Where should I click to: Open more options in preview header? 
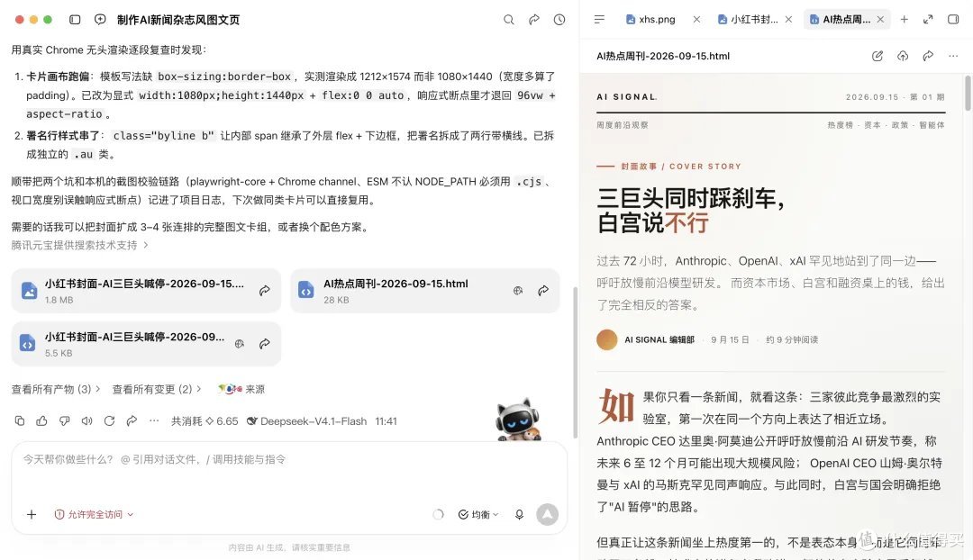click(x=954, y=56)
